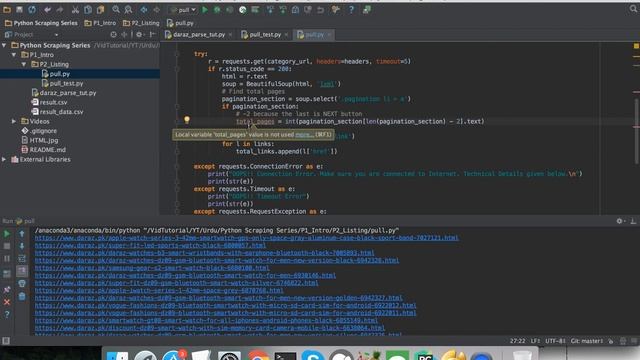Run 'pull' with green play toolbar button
Image resolution: width=640 pixels, height=360 pixels.
tap(205, 9)
